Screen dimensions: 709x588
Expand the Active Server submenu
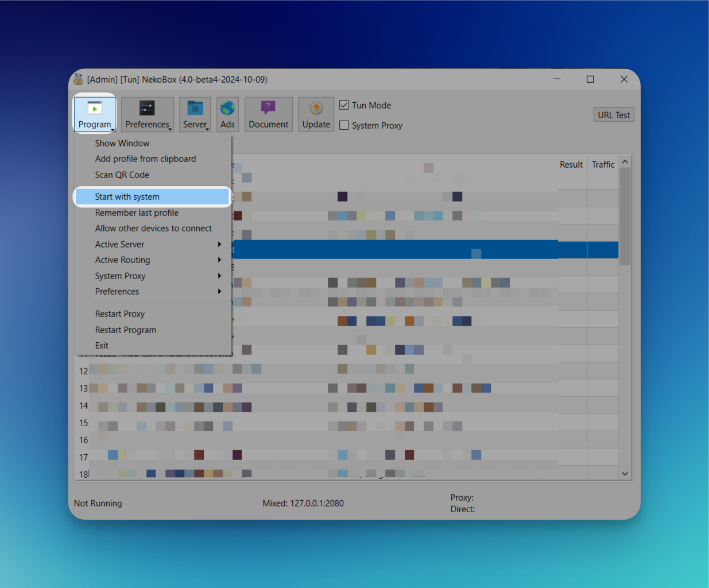tap(153, 245)
